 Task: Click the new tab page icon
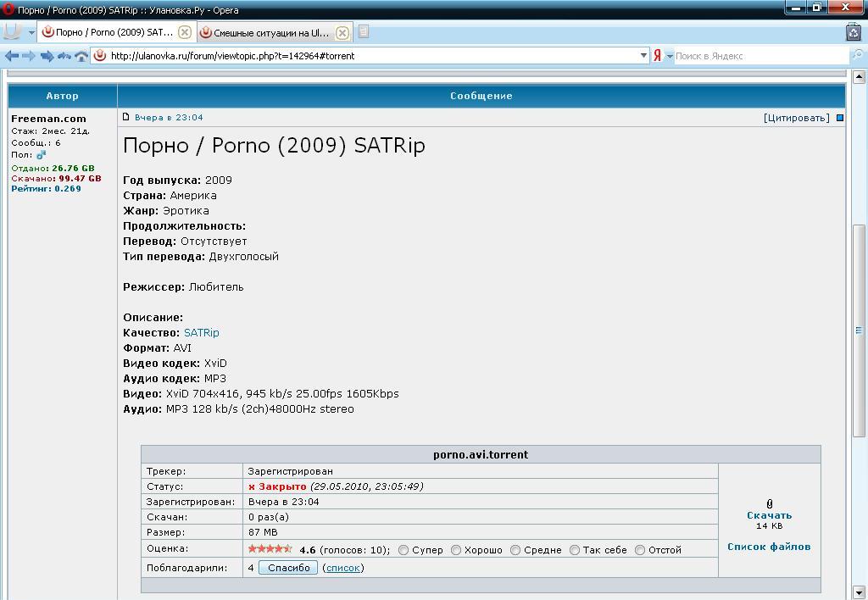pos(364,32)
